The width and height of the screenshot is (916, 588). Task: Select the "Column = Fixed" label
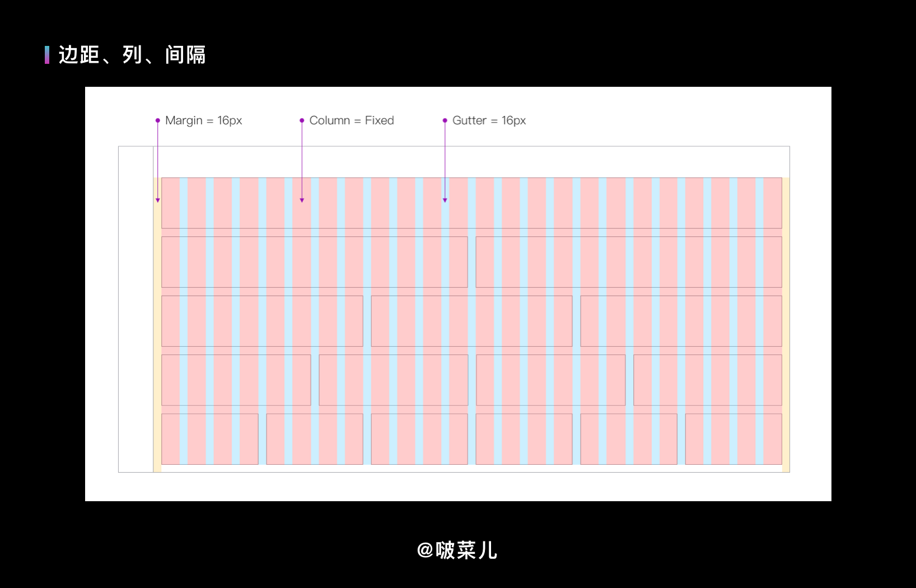coord(352,120)
